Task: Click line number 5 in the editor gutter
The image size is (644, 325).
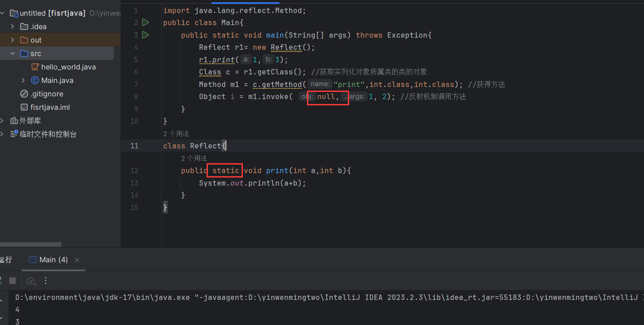Action: (136, 60)
